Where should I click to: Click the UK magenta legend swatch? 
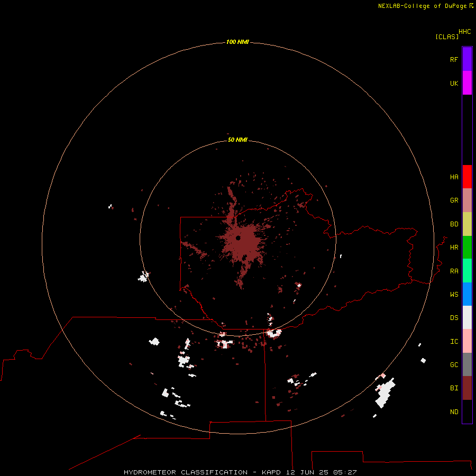coord(467,83)
